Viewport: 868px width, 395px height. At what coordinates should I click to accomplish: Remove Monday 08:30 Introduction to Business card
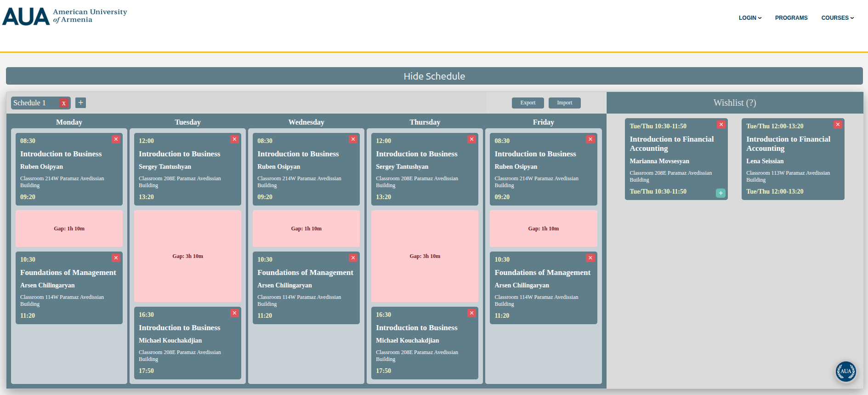click(x=116, y=139)
